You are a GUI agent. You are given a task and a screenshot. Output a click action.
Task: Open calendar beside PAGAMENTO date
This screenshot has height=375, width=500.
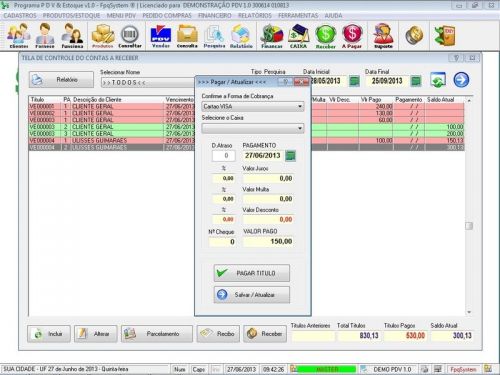click(290, 156)
